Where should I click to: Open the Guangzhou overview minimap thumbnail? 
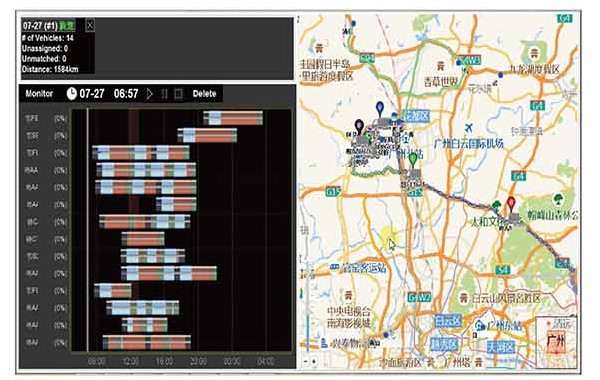(x=556, y=341)
